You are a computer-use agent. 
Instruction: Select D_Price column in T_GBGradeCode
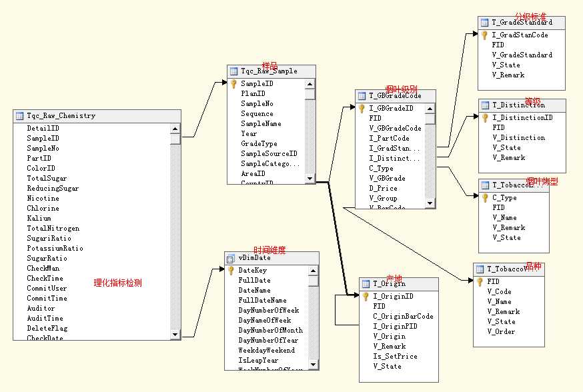tap(390, 189)
